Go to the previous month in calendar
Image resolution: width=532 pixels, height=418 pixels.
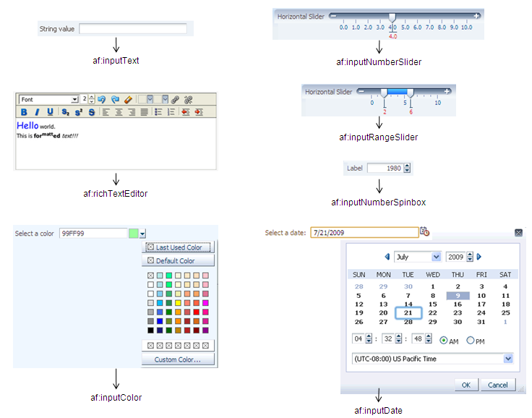tap(387, 257)
